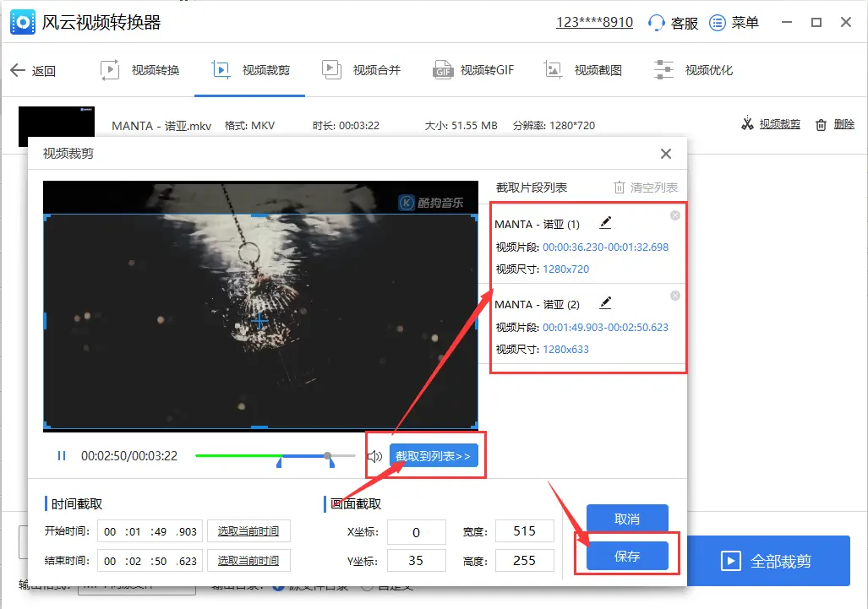The width and height of the screenshot is (868, 609).
Task: Maximize the application window
Action: tap(816, 22)
